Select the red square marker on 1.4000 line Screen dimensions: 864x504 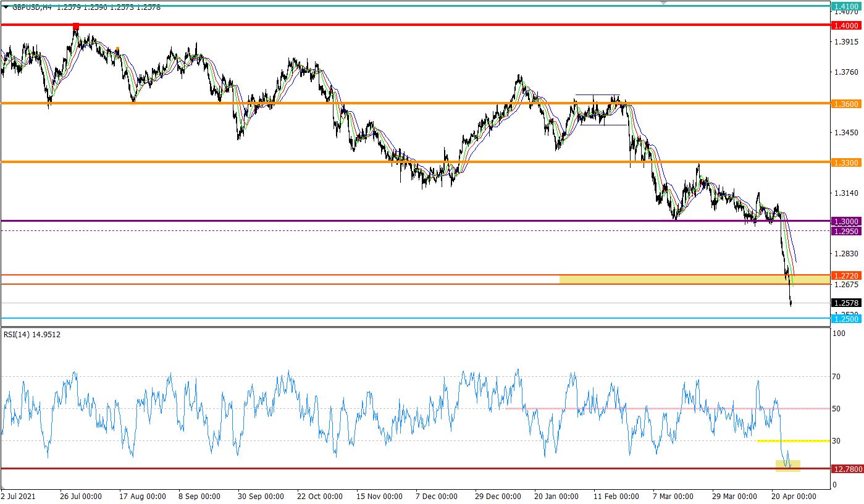76,26
